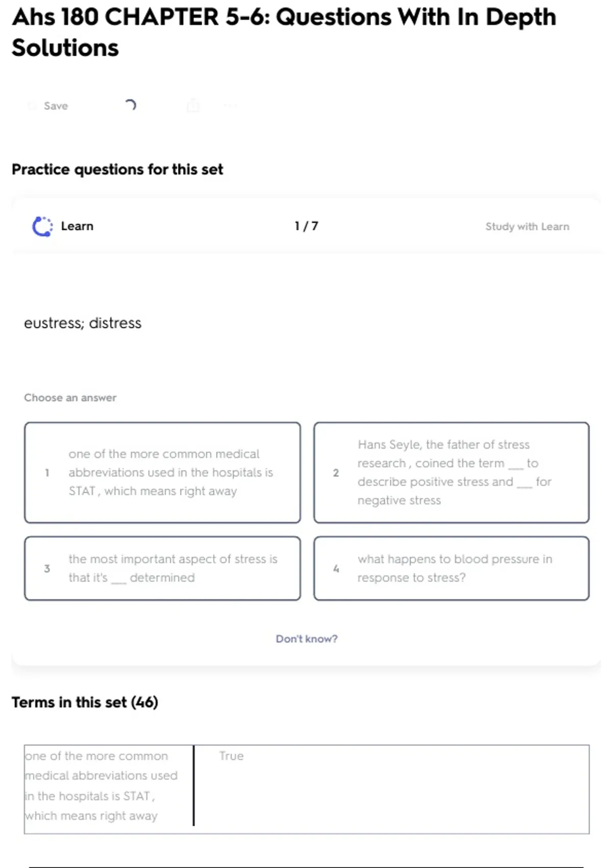Click the "Terms in this set (46)" heading
This screenshot has height=868, width=613.
85,703
